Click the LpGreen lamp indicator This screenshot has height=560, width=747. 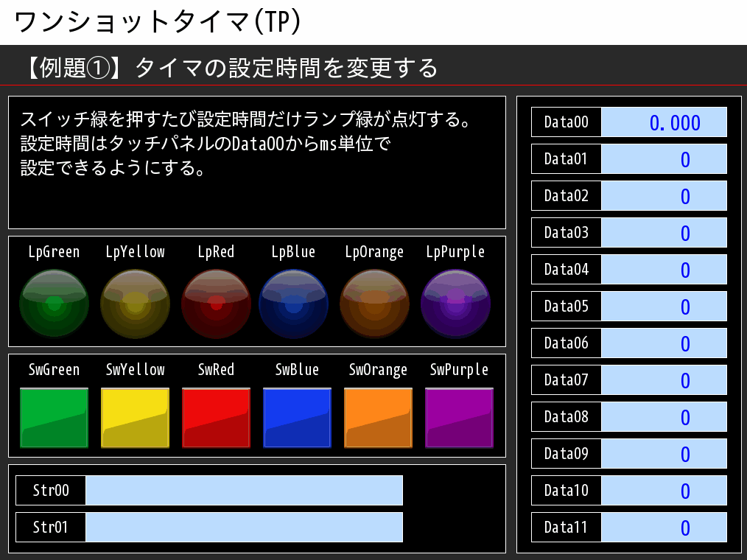(x=55, y=304)
